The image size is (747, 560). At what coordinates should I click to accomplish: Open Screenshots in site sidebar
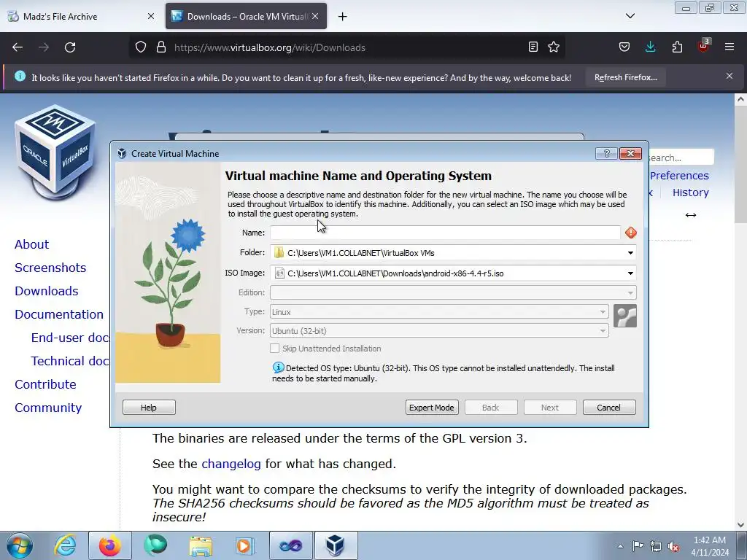[x=50, y=268]
